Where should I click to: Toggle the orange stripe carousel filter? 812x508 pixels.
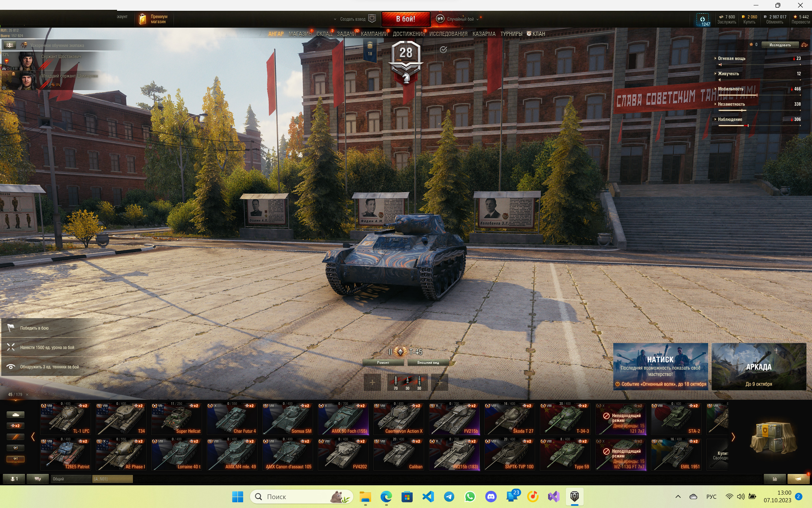pyautogui.click(x=16, y=437)
